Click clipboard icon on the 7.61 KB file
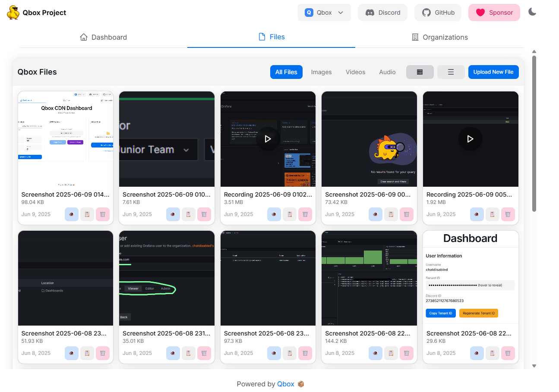This screenshot has height=392, width=559. (x=189, y=214)
